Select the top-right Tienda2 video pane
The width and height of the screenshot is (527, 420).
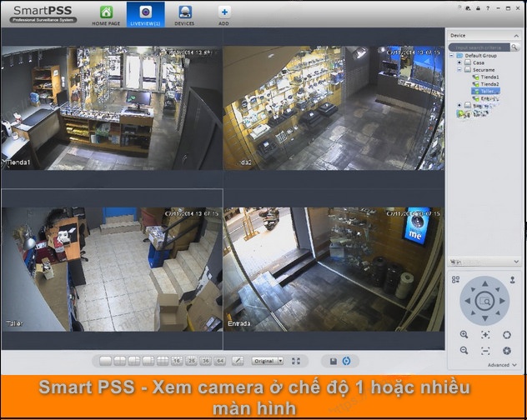(x=334, y=107)
